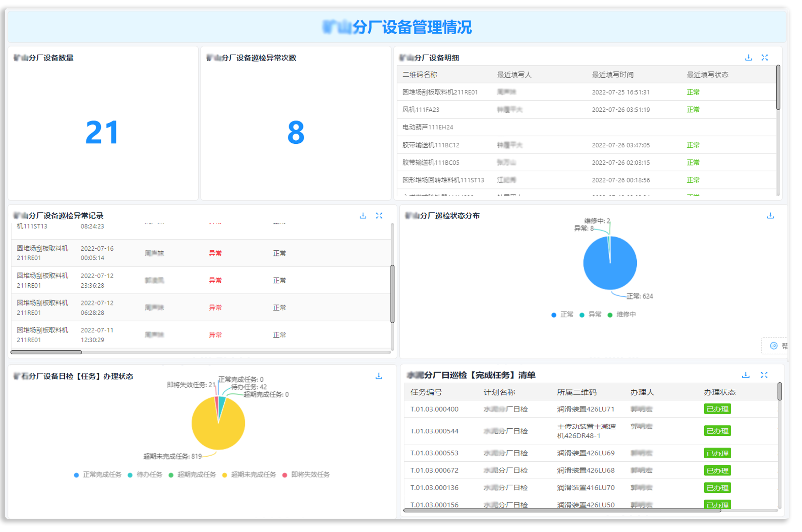Viewport: 802px width, 532px height.
Task: Click the horizontal scrollbar in 异常记录 panel
Action: (x=46, y=352)
